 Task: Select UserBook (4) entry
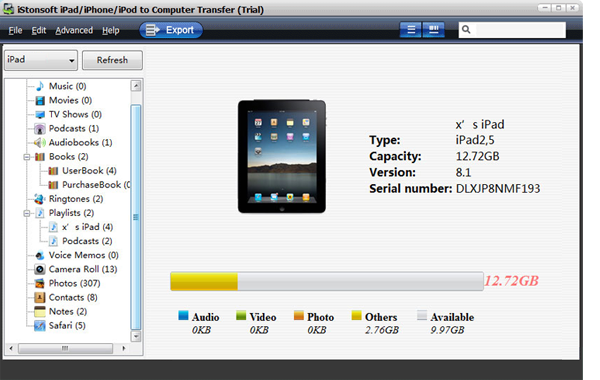click(x=89, y=171)
